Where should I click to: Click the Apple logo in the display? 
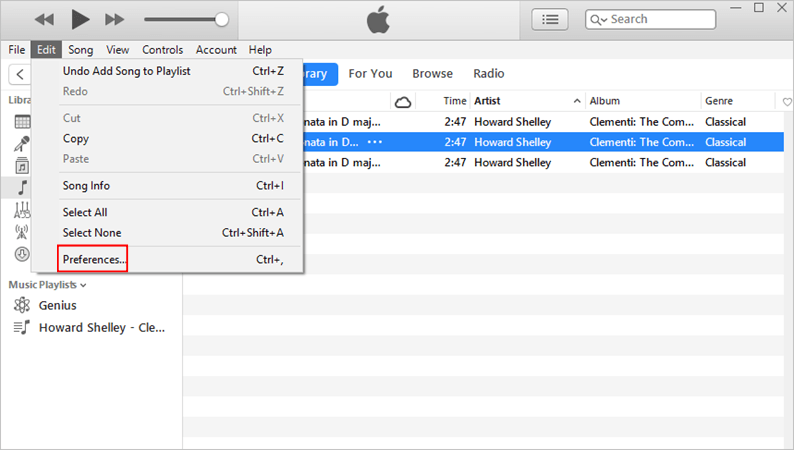coord(378,20)
